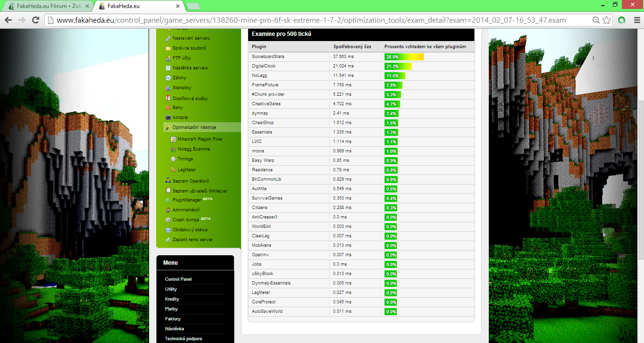Screen dimensions: 644x343
Task: Click the PluginManager icon
Action: click(x=168, y=200)
